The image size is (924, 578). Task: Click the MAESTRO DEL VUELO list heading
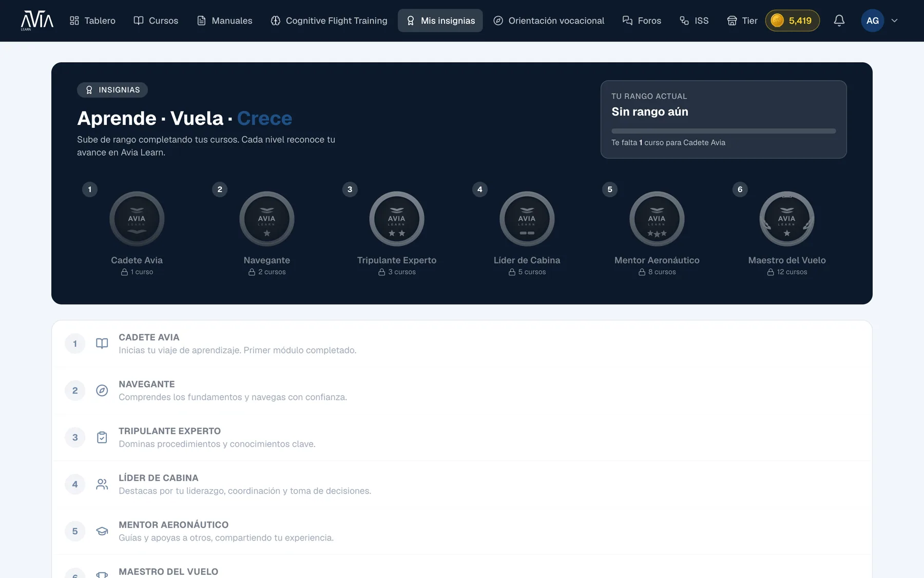(168, 571)
